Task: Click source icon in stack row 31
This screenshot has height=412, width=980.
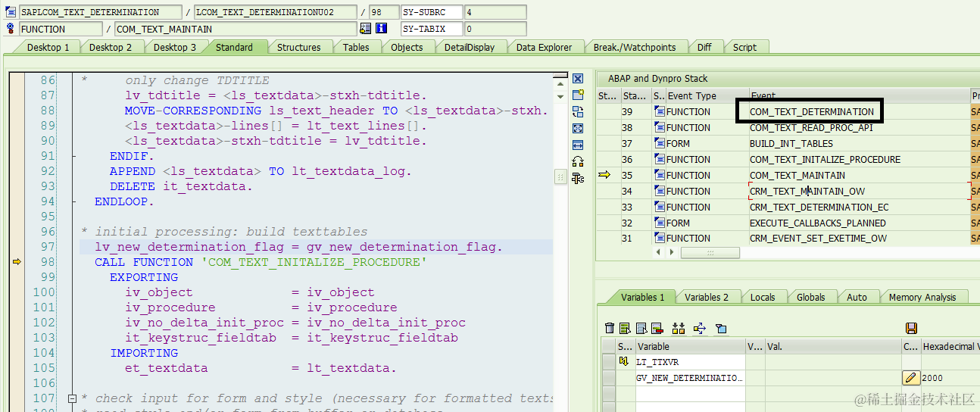Action: click(659, 238)
